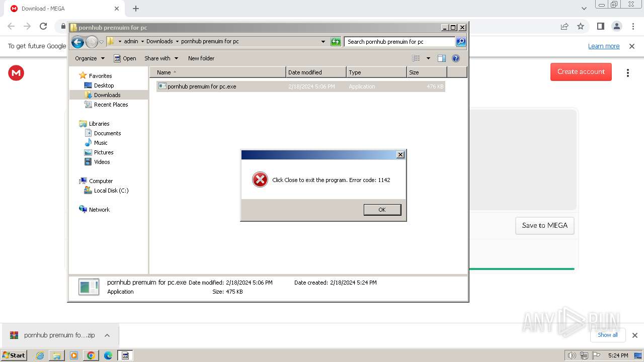Click the MEGA logo icon

click(16, 73)
